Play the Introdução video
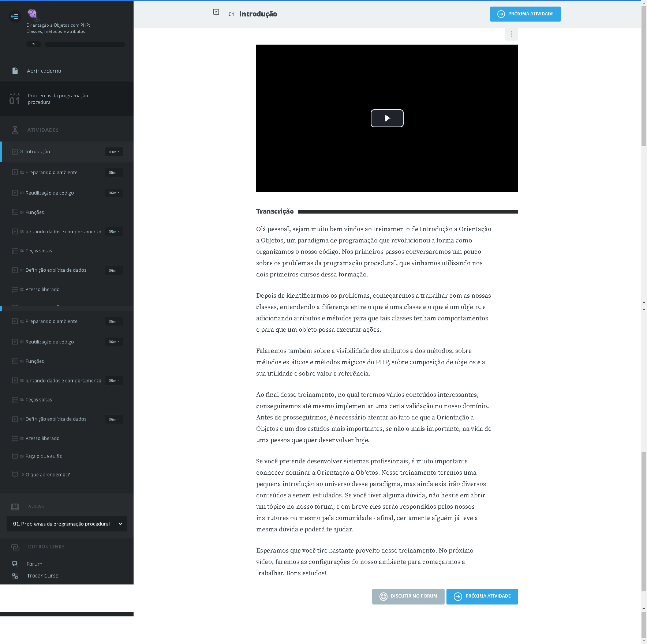Screen dimensions: 647x644 pos(387,118)
